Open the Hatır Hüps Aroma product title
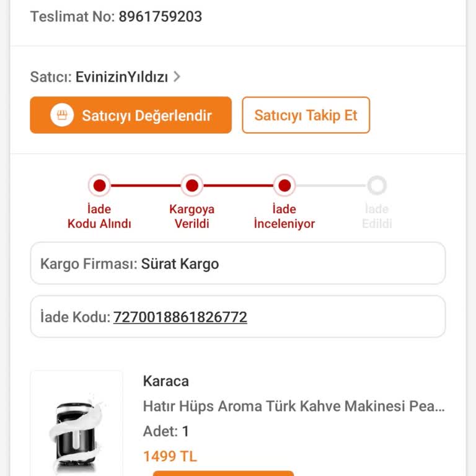 click(294, 407)
